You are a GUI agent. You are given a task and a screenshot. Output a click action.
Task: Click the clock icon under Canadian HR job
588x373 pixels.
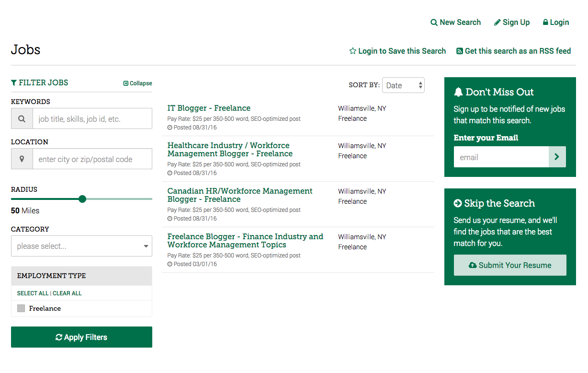[x=170, y=219]
